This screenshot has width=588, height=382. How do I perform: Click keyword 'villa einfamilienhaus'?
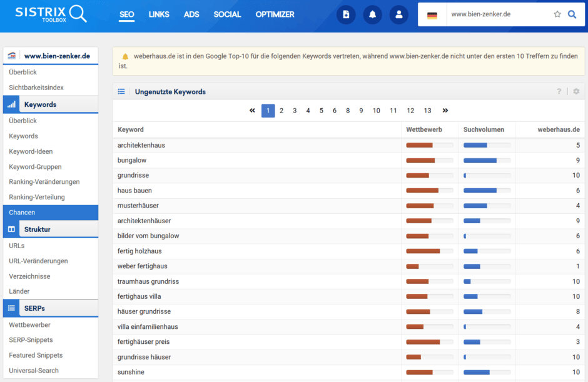[148, 327]
